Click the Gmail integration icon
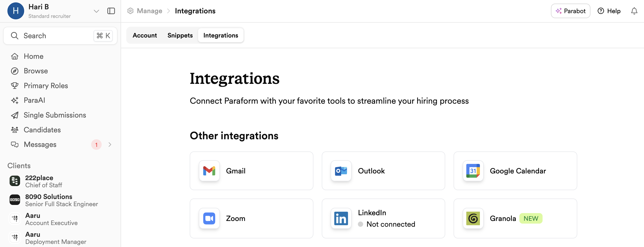This screenshot has width=644, height=247. [x=209, y=171]
